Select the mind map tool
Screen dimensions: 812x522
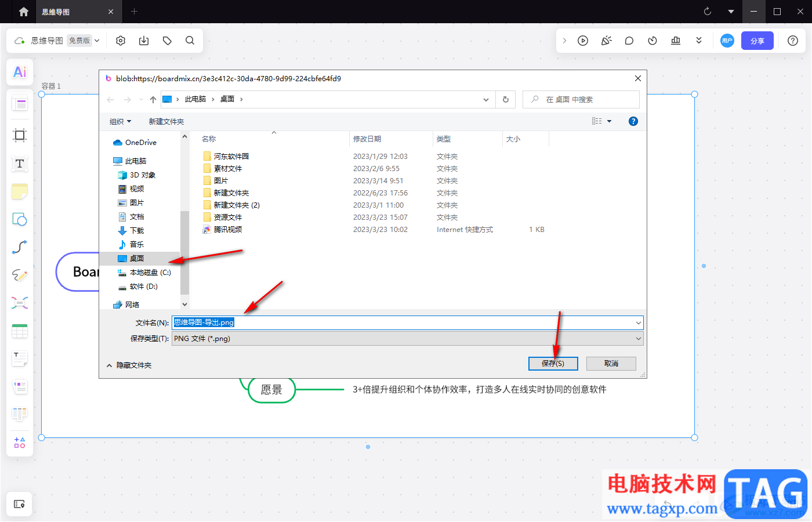tap(20, 303)
